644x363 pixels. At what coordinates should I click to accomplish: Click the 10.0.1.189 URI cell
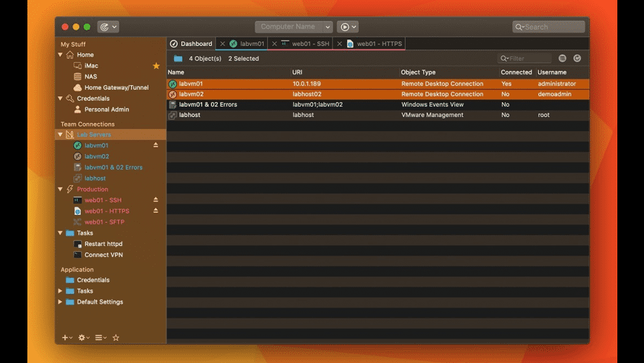tap(306, 84)
